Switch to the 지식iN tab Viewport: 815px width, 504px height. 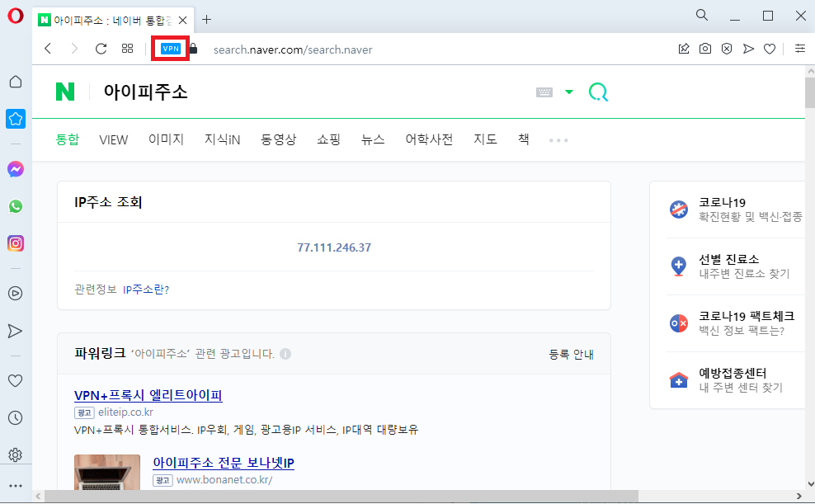coord(223,139)
